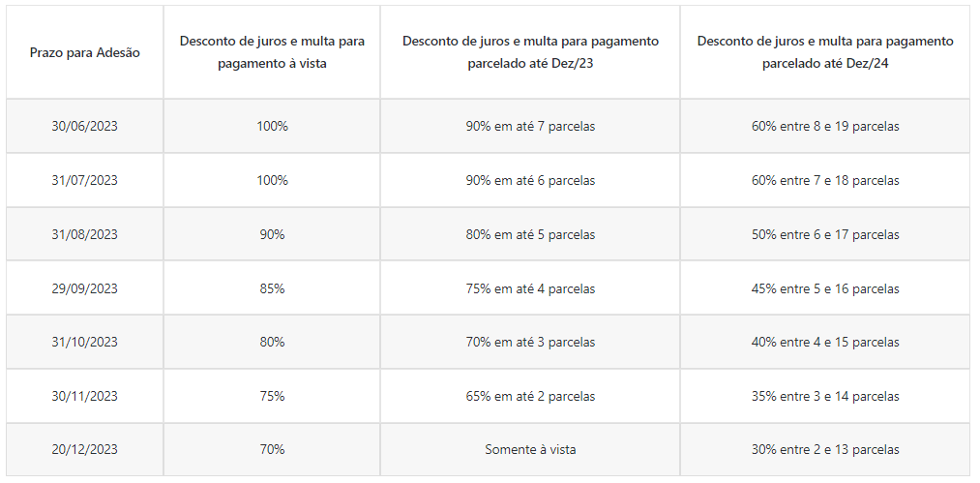The width and height of the screenshot is (980, 483).
Task: Click '65% em até 2 parcelas' cell
Action: (x=530, y=396)
